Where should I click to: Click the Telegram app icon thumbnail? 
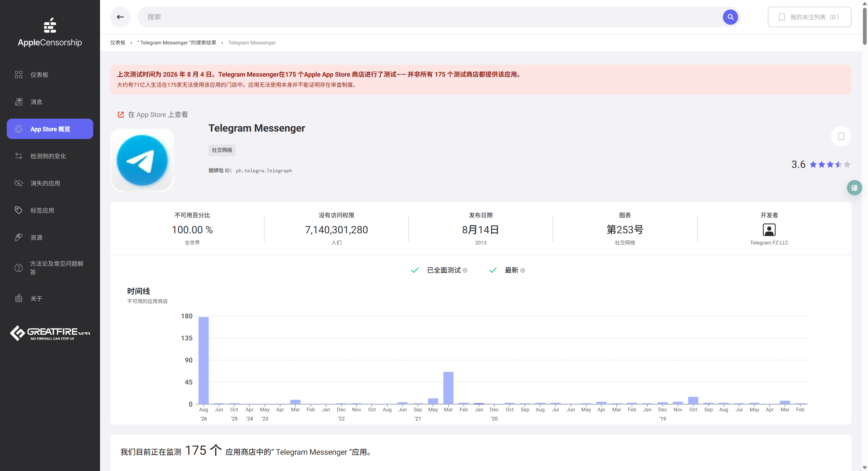click(142, 160)
